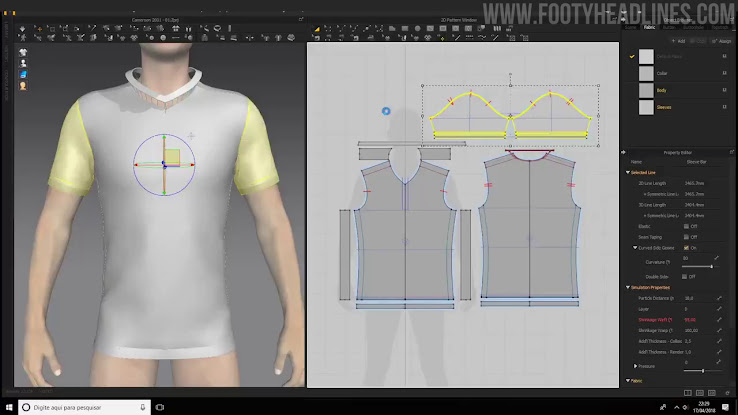
Task: Click the edit pencil icon beside Curvature value
Action: [716, 258]
